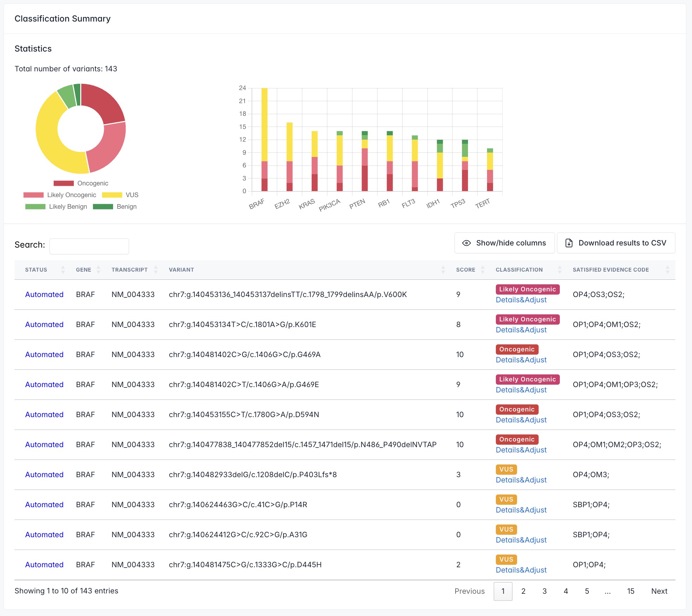Open Automated status link for p.G469A
The image size is (692, 616).
pos(44,355)
